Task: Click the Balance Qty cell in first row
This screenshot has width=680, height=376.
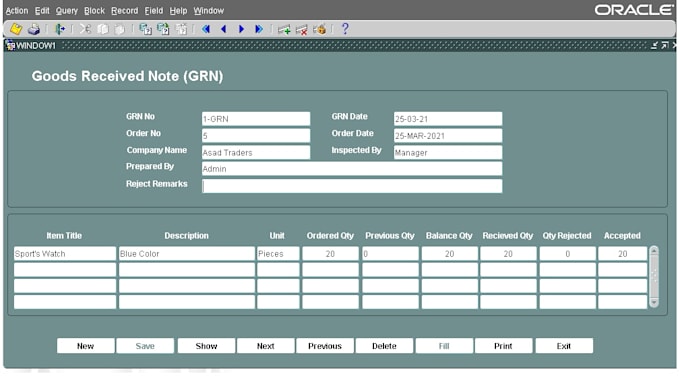Action: (x=450, y=254)
